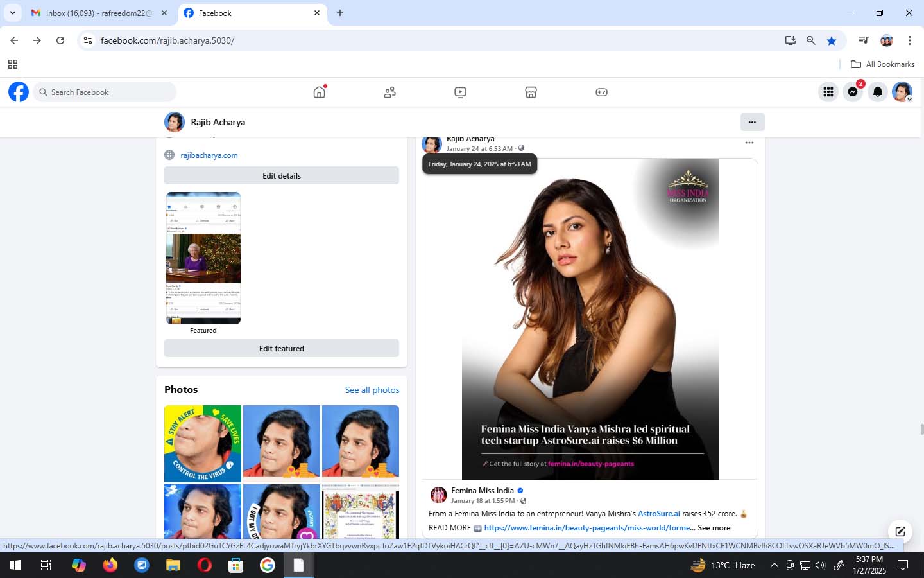Open the Chrome apps grid shortcut
The width and height of the screenshot is (924, 578).
point(12,64)
